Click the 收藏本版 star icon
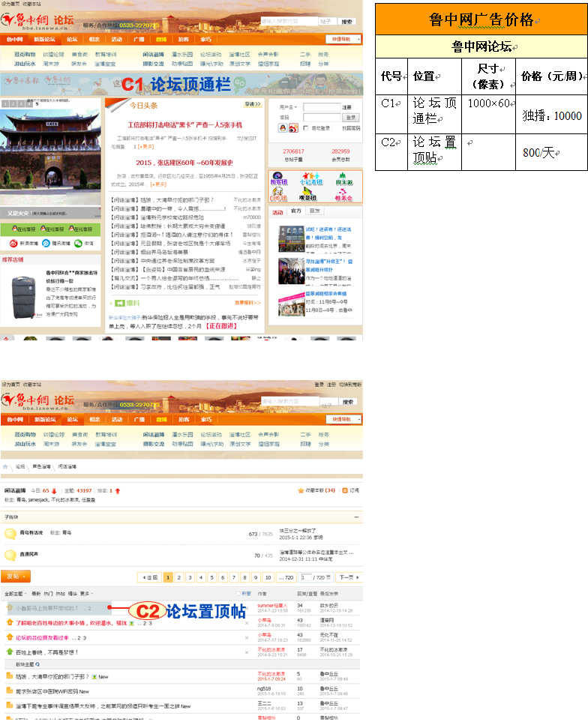 (301, 490)
